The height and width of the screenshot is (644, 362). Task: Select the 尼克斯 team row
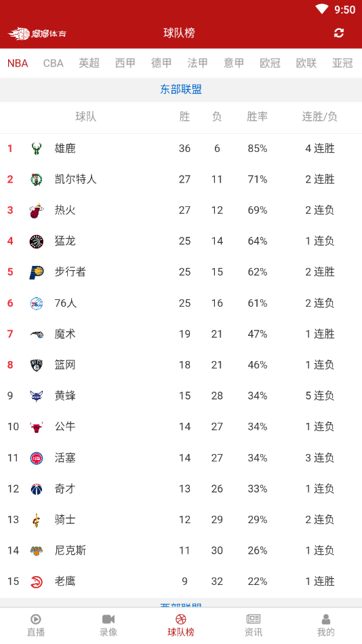(181, 550)
